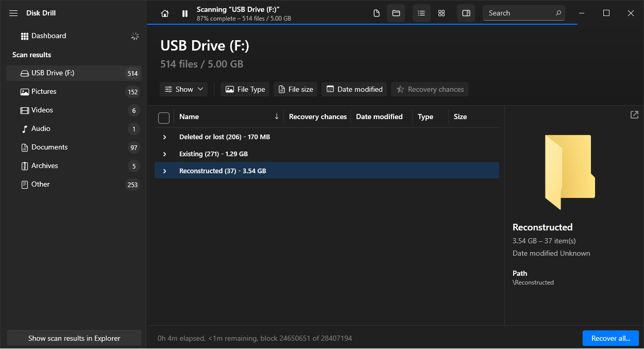
Task: Open the Date modified filter
Action: (354, 89)
